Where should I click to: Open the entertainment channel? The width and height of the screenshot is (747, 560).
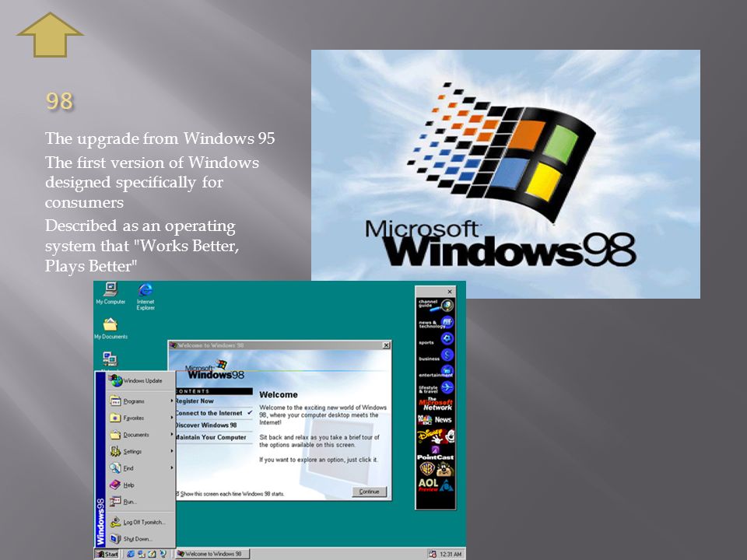click(x=436, y=372)
